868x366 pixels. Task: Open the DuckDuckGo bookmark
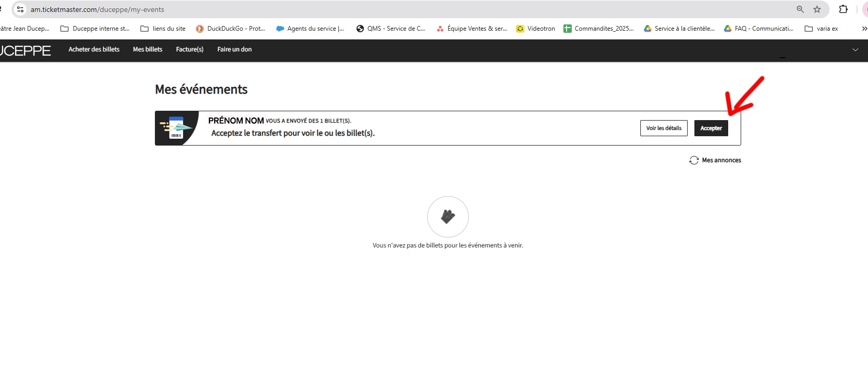(x=230, y=29)
